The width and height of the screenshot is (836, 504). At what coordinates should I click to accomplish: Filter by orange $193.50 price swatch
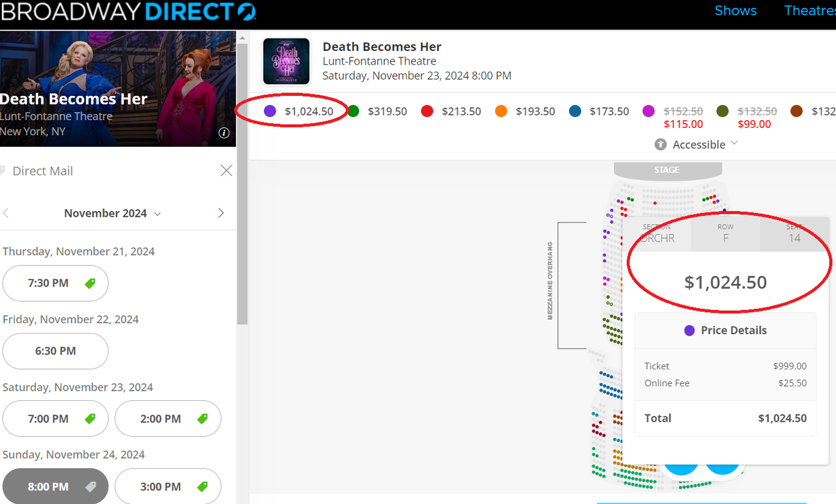[501, 111]
